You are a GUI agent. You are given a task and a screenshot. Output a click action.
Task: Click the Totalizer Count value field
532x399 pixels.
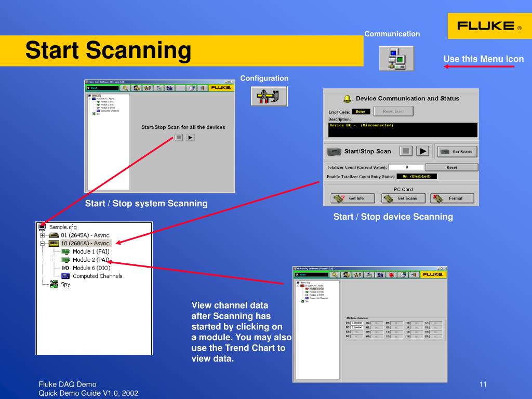[406, 167]
